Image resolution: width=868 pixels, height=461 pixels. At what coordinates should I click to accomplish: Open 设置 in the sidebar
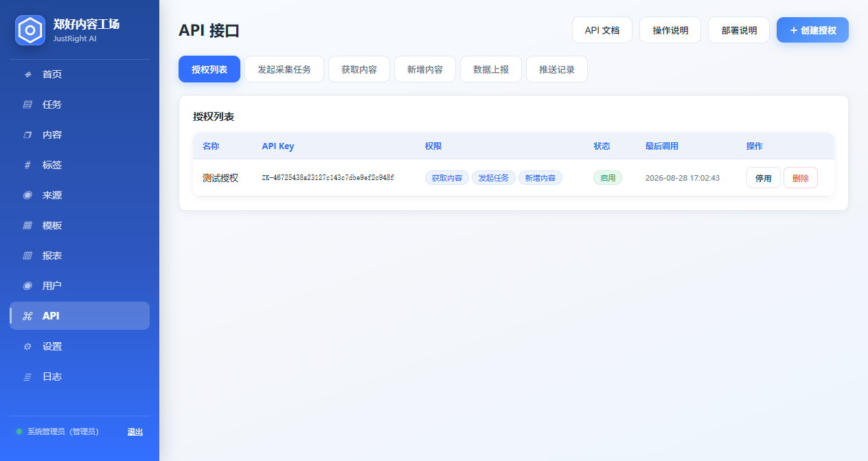click(80, 346)
